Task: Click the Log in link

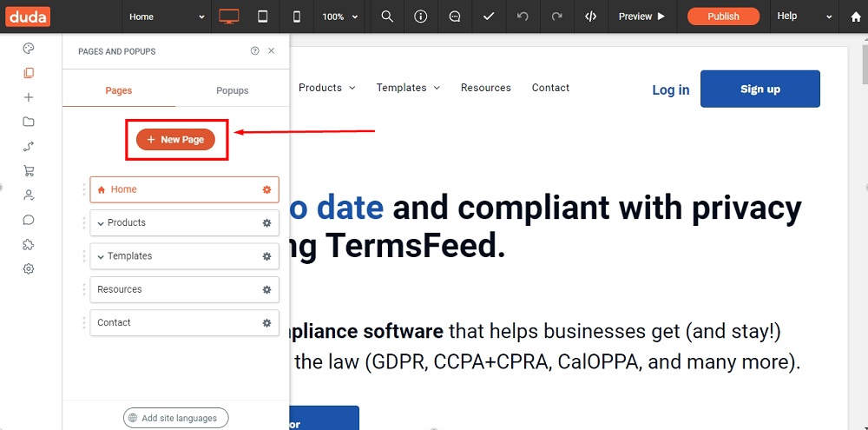Action: coord(671,89)
